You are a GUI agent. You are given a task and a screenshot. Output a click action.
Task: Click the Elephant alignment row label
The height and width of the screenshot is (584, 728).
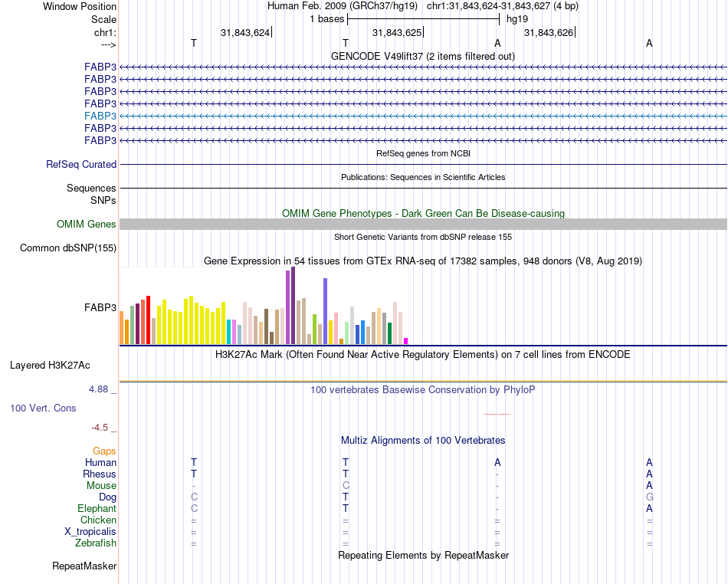click(x=97, y=508)
